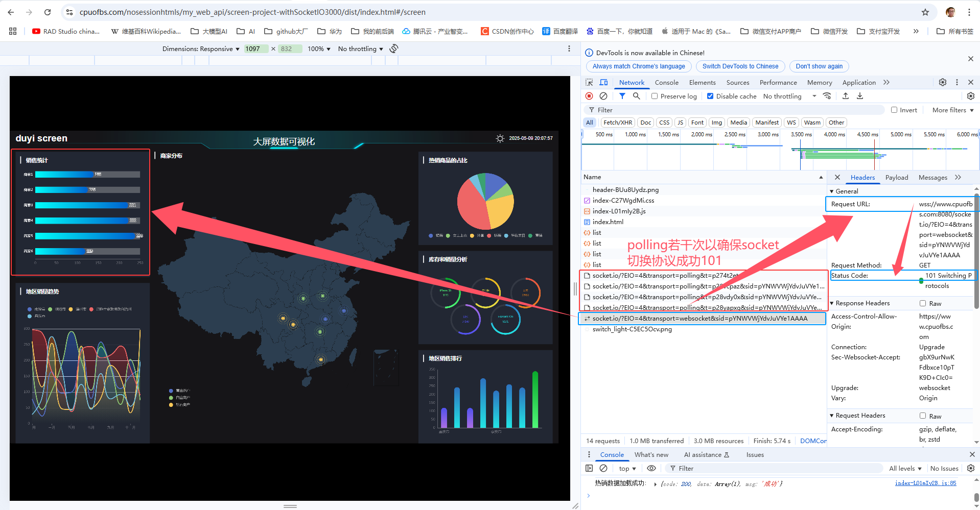Click Always match Chrome's language button

pyautogui.click(x=639, y=66)
